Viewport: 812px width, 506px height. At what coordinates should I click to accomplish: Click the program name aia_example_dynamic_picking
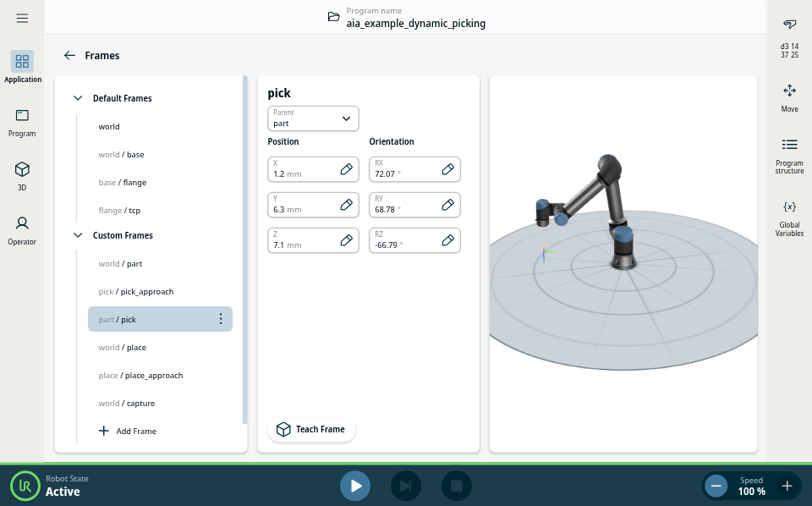point(416,24)
